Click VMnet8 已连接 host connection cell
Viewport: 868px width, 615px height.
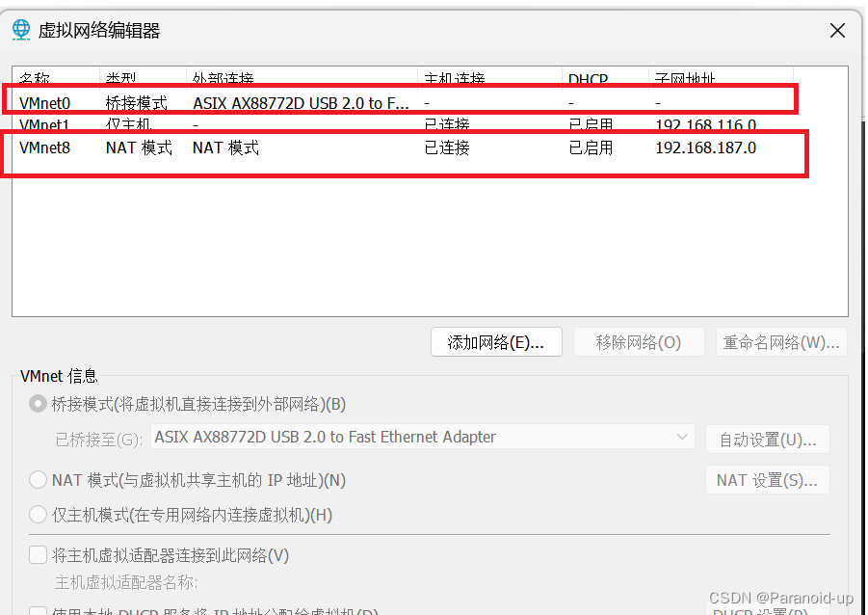pos(447,147)
